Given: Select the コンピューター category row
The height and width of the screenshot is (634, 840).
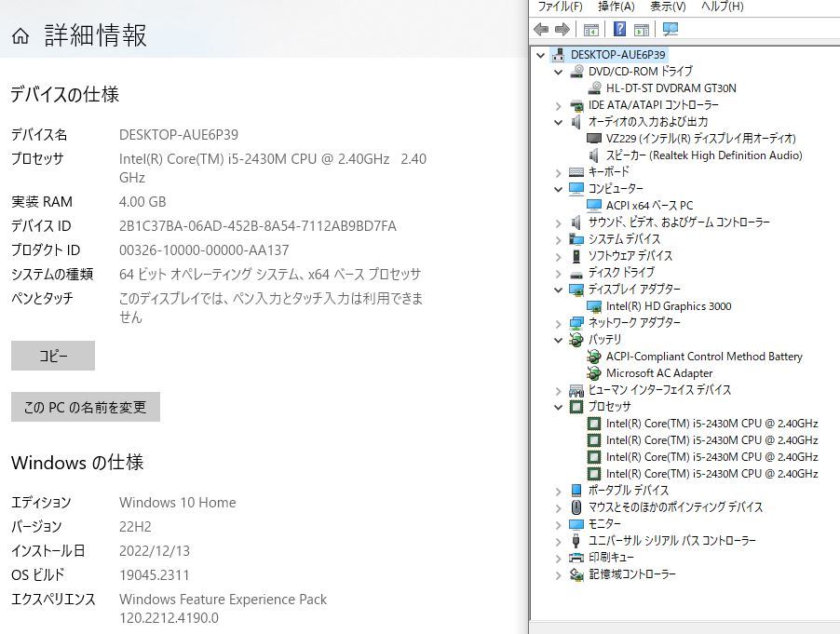Looking at the screenshot, I should pos(616,189).
